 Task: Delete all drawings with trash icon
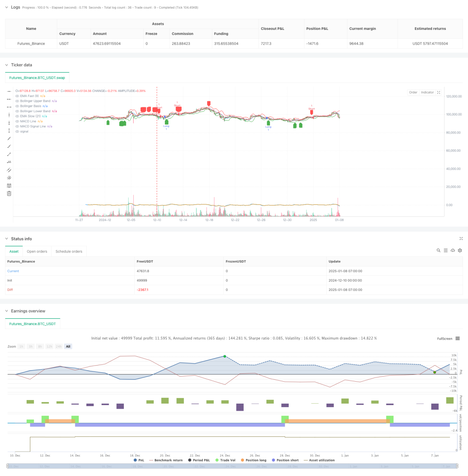(x=9, y=193)
